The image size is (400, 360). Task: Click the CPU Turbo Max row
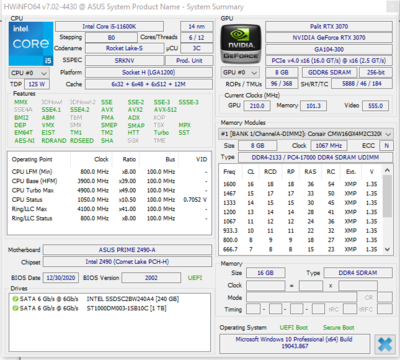109,190
